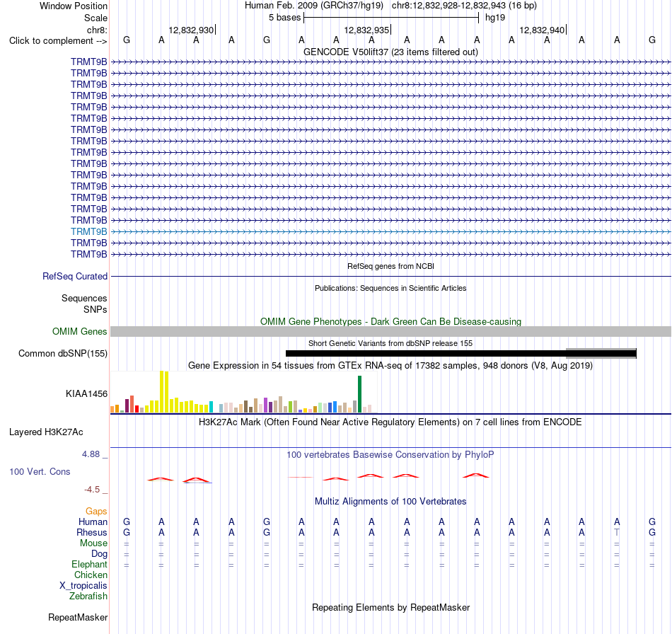Click the gray T base in Rhesus row
Screen dimensions: 672x634
tap(617, 532)
